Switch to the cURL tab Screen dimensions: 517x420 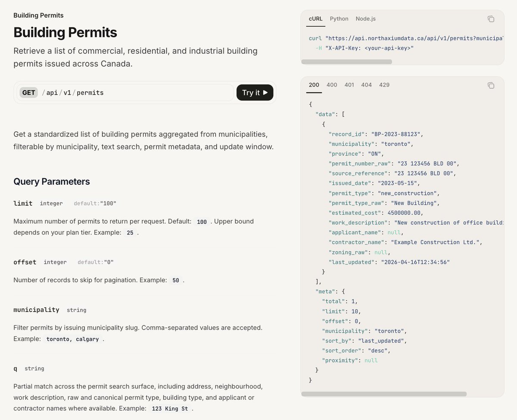click(x=316, y=19)
